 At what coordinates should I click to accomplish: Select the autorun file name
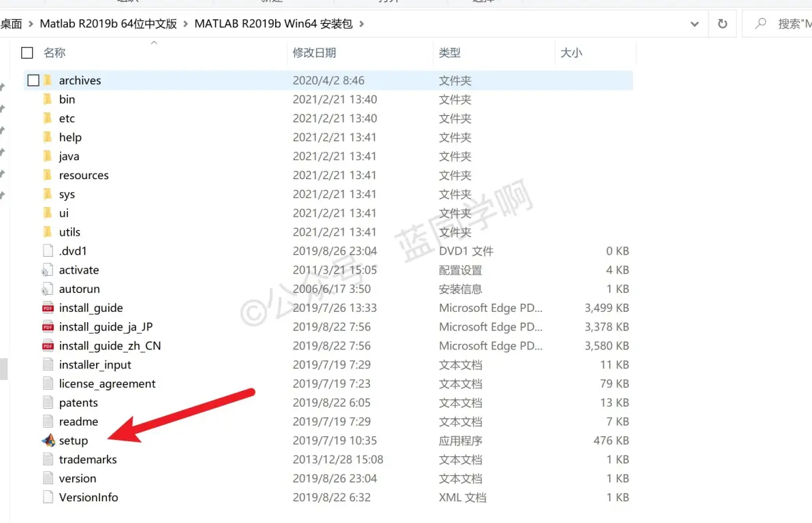79,289
